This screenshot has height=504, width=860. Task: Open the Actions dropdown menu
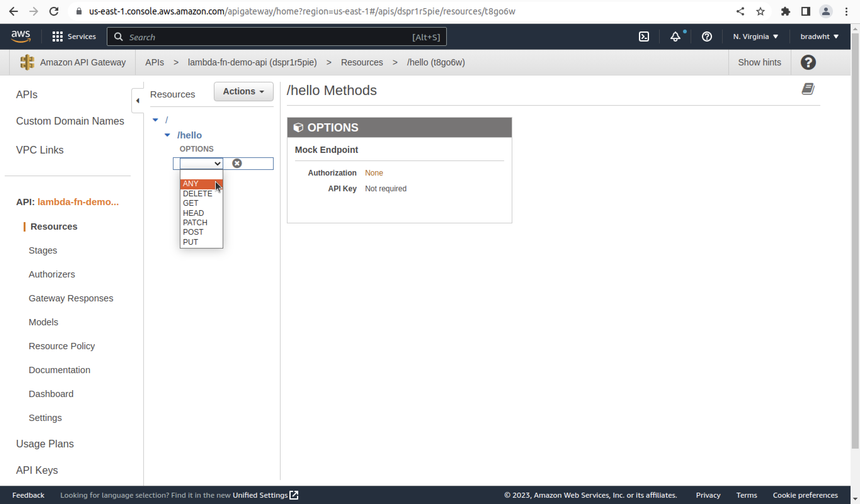pos(243,91)
